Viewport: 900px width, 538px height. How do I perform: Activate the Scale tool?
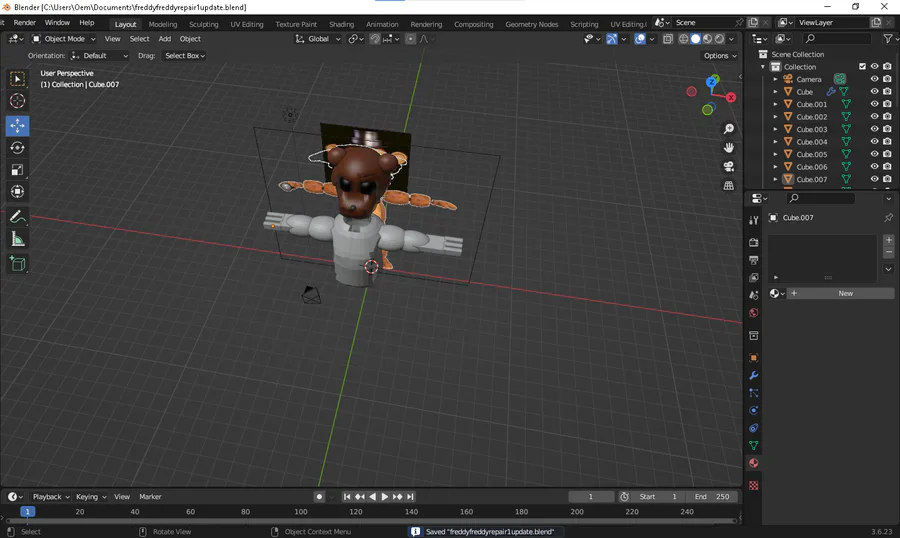[17, 169]
